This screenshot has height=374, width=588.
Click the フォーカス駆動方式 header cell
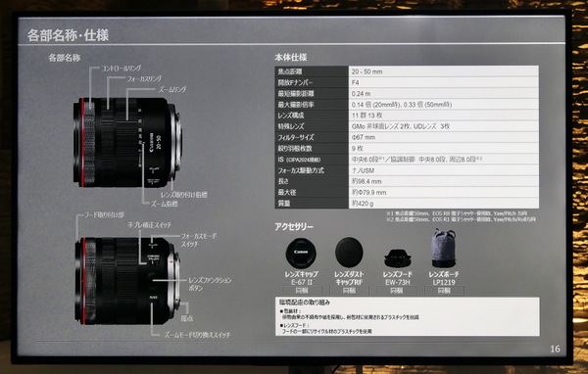(x=312, y=170)
